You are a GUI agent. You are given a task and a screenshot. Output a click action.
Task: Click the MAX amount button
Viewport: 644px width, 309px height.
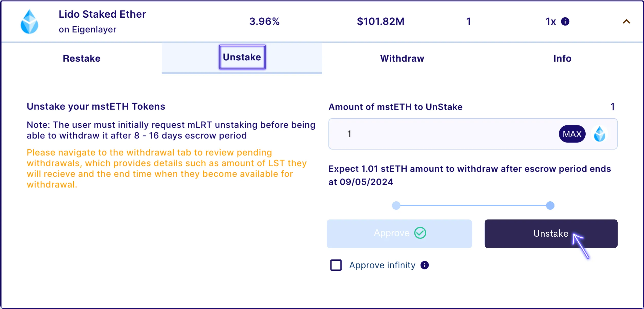[572, 134]
